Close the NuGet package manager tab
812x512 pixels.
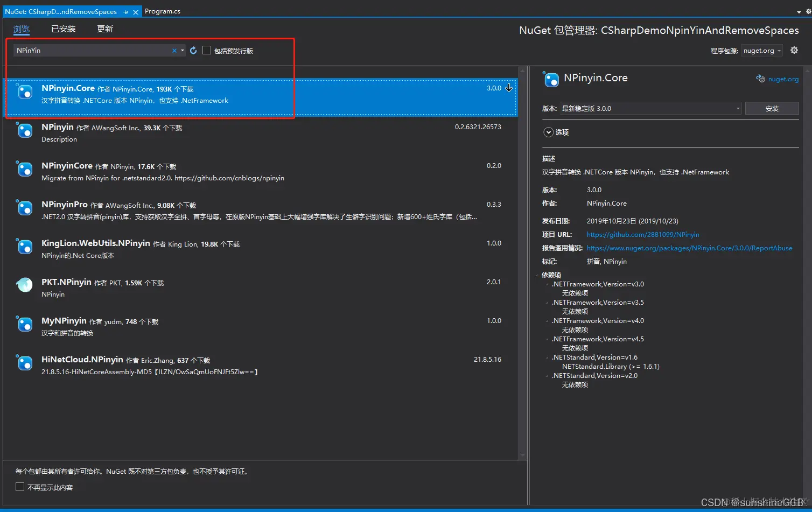pos(136,12)
